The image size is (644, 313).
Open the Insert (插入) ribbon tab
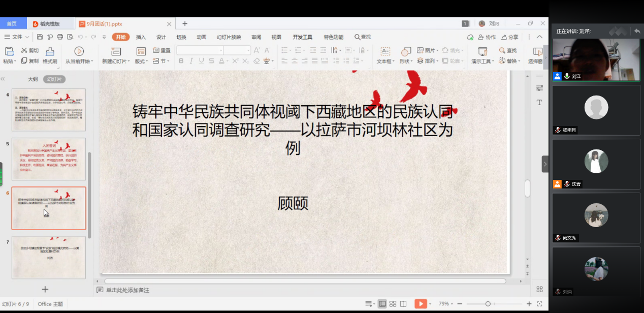pyautogui.click(x=141, y=37)
